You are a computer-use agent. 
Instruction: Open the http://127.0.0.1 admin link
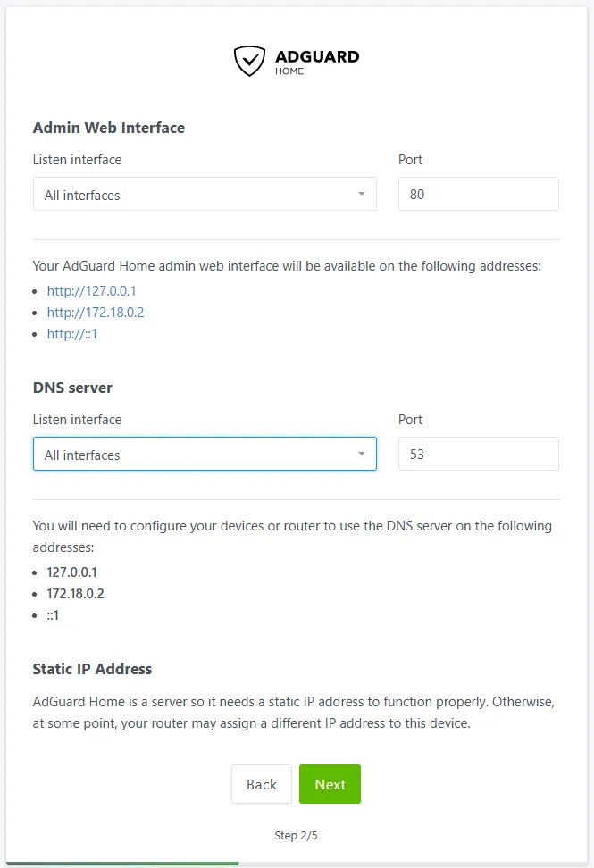pyautogui.click(x=92, y=291)
